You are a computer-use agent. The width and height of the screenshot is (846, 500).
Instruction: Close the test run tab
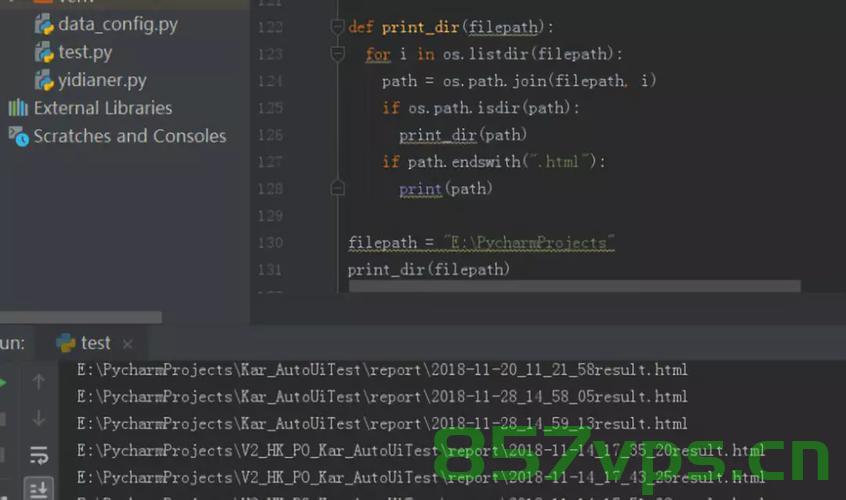point(127,344)
